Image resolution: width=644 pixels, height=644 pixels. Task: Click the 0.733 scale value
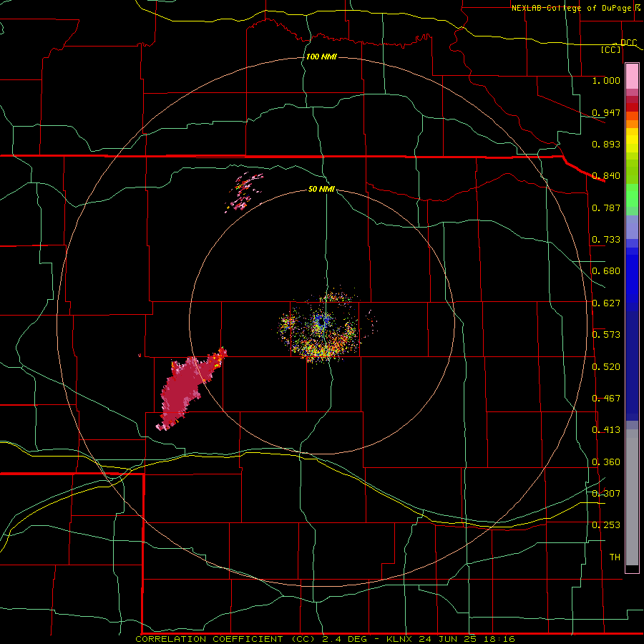(x=606, y=240)
